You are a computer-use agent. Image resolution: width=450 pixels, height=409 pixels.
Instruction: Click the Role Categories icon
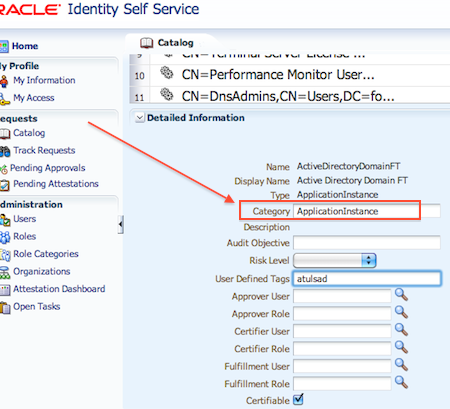pyautogui.click(x=5, y=255)
